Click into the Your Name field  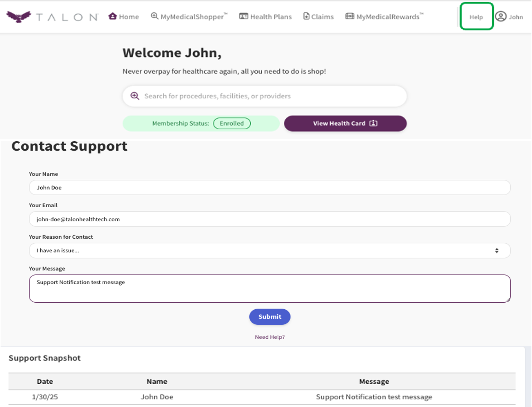tap(269, 188)
